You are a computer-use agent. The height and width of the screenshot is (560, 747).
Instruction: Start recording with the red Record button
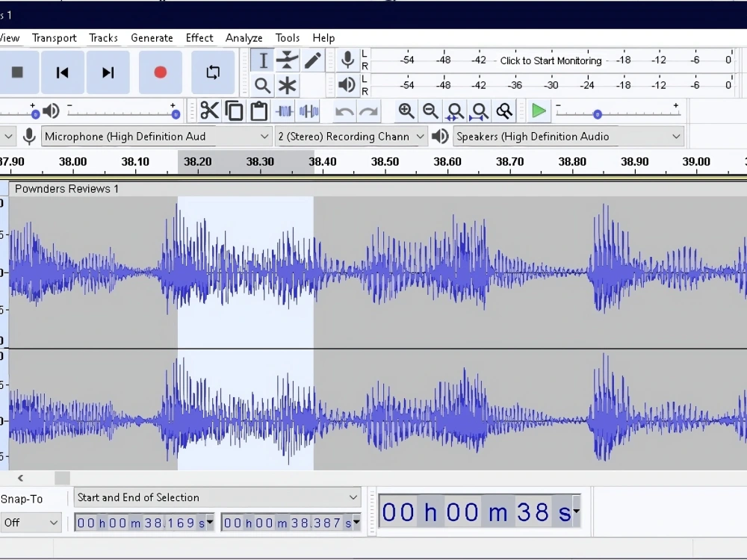[x=161, y=72]
